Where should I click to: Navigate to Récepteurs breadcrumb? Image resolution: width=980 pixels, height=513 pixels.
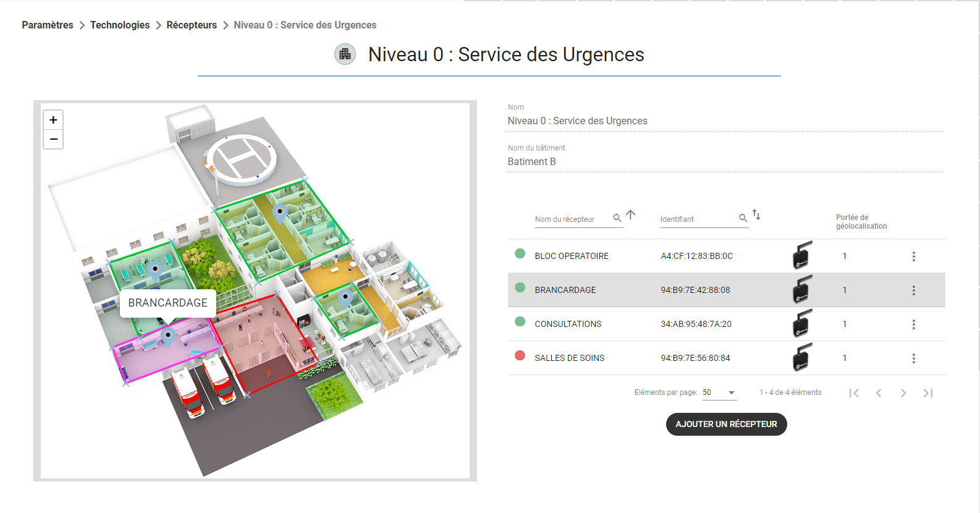tap(192, 25)
